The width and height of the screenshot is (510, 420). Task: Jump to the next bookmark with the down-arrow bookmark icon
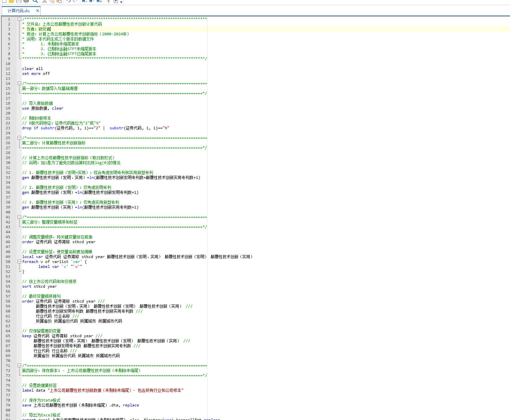click(99, 1)
